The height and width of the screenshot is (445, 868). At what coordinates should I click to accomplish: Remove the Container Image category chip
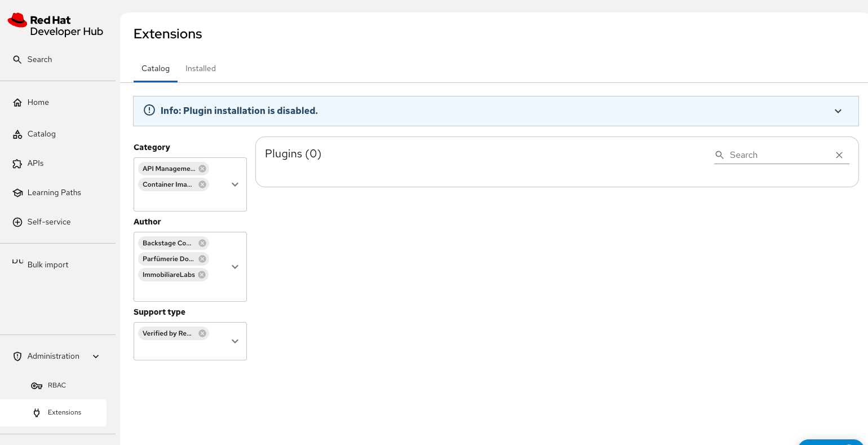202,184
